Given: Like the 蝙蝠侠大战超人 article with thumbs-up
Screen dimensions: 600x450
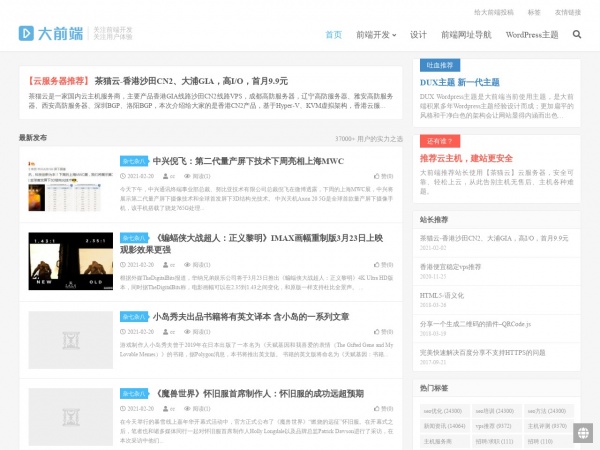Looking at the screenshot, I should [383, 265].
